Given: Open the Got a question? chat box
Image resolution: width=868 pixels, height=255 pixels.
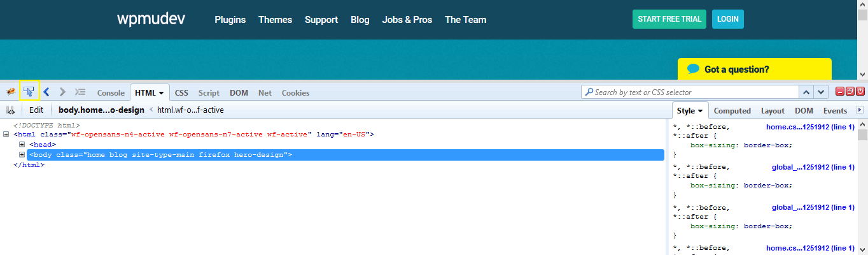Looking at the screenshot, I should [x=754, y=69].
